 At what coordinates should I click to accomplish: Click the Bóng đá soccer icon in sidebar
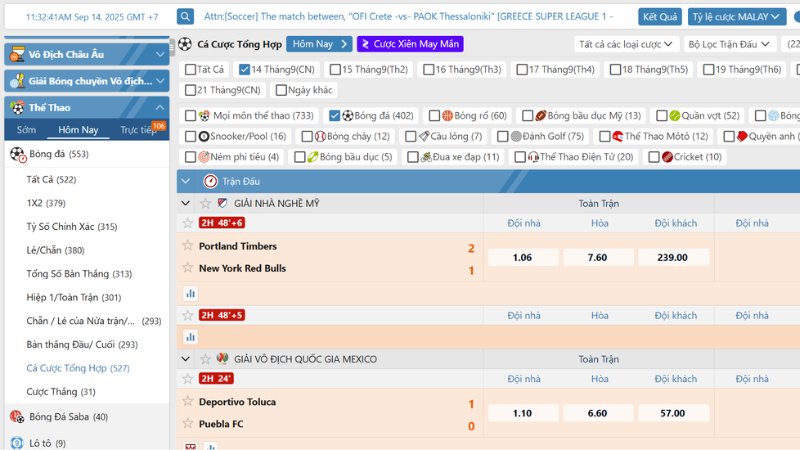click(18, 155)
